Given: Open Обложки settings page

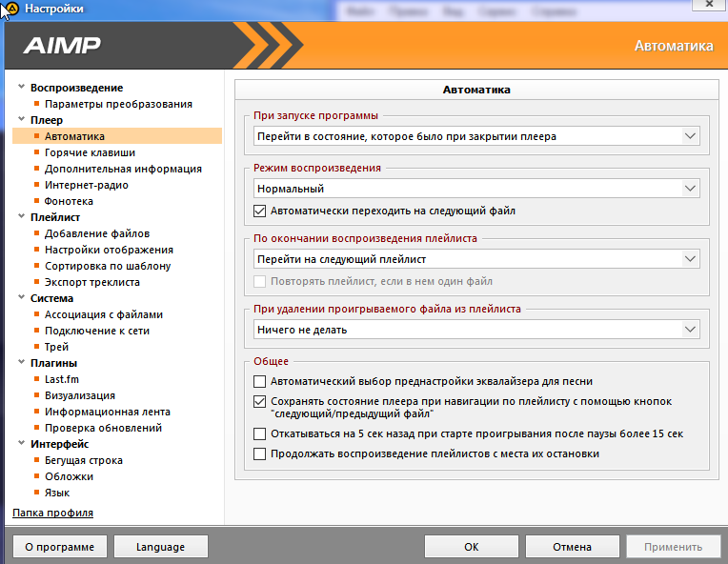Looking at the screenshot, I should [x=69, y=476].
